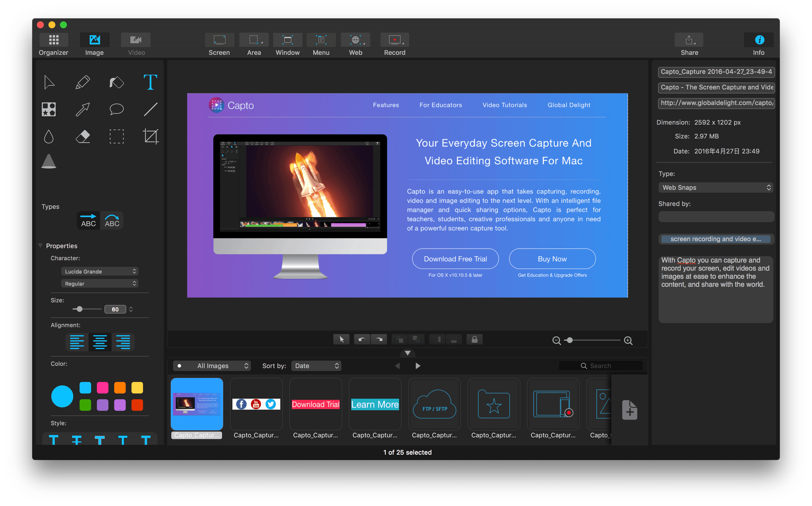Collapse the thumbnail tray with the down triangle
Screen dimensions: 812x506
pos(408,353)
